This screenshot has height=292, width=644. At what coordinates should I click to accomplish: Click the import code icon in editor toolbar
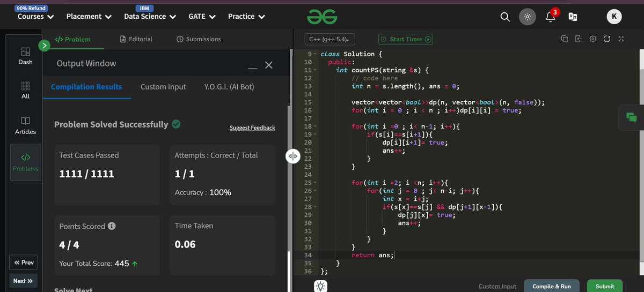coord(578,39)
